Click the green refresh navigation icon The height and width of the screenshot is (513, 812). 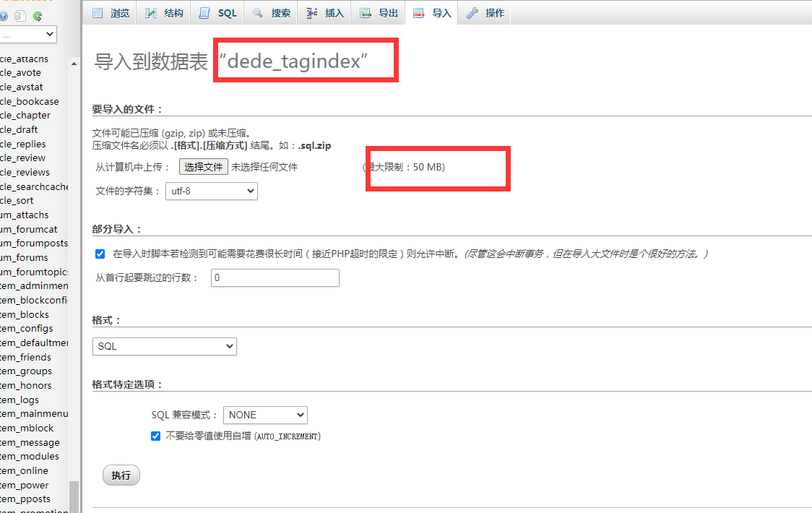(x=38, y=16)
